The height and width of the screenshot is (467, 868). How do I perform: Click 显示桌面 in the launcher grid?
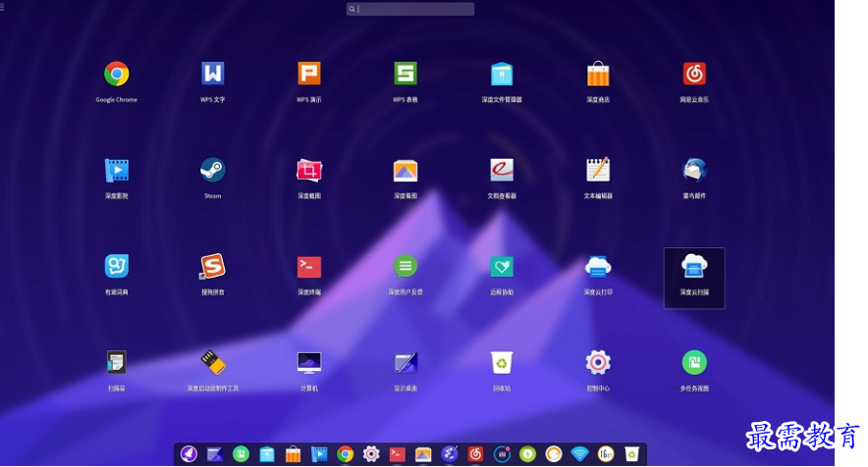[x=406, y=362]
